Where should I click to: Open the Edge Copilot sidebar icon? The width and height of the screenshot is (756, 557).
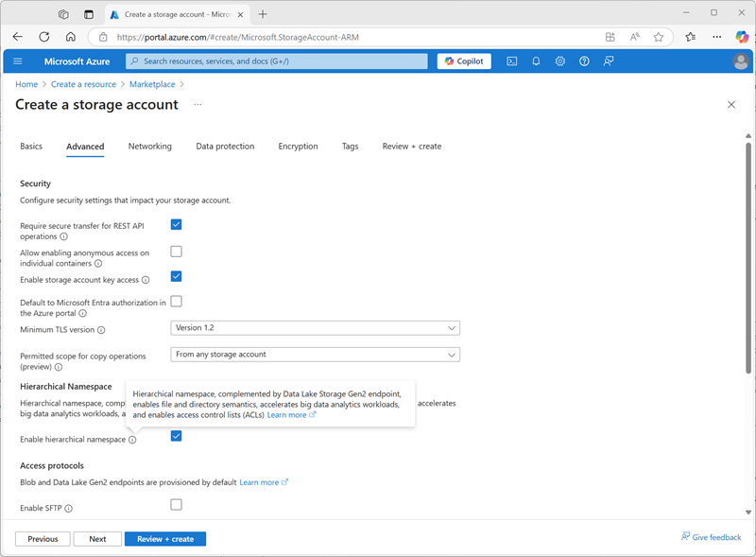click(x=742, y=37)
